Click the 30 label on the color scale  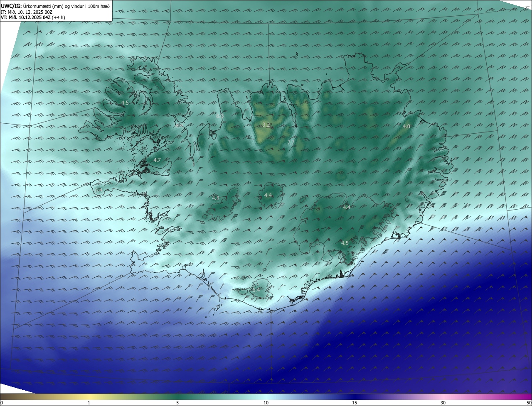tap(443, 403)
